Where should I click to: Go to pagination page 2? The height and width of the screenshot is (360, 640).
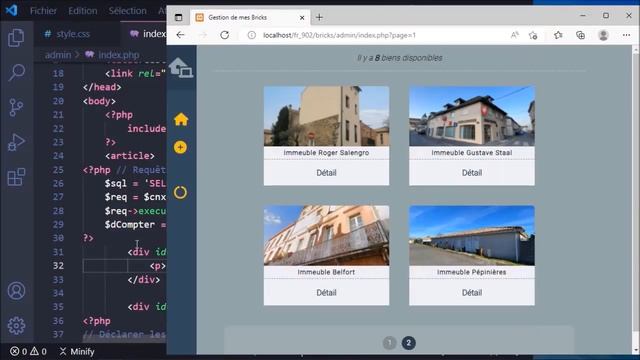click(x=409, y=343)
